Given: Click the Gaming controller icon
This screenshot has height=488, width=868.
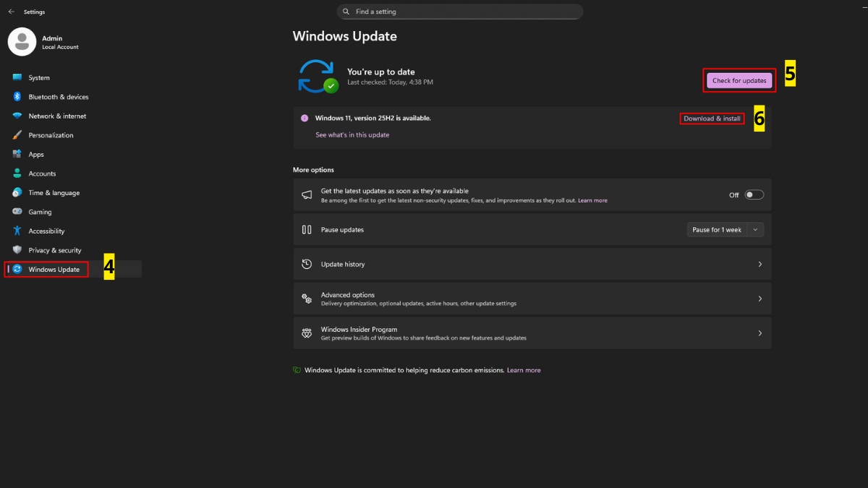Looking at the screenshot, I should tap(17, 211).
